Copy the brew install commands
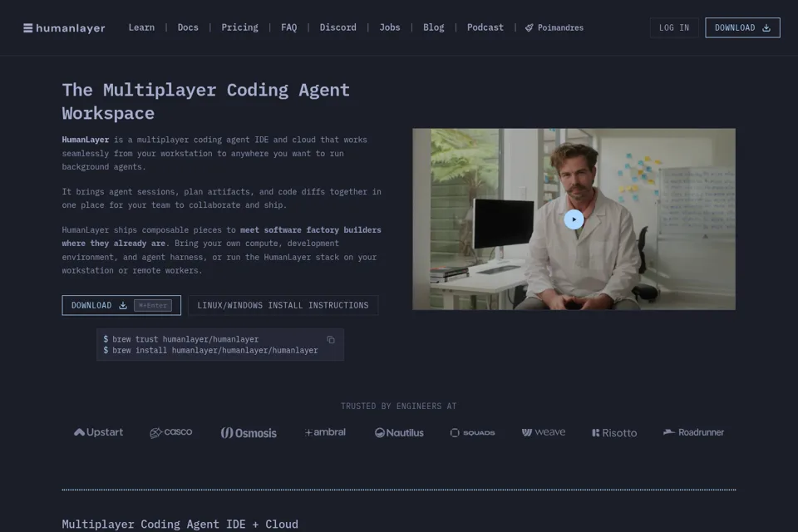798x532 pixels. pyautogui.click(x=331, y=339)
